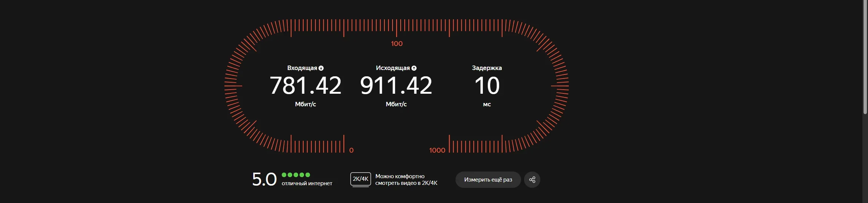Screen dimensions: 868x203
Task: Click 'Мбит/с' unit under 911.42
Action: pyautogui.click(x=396, y=104)
